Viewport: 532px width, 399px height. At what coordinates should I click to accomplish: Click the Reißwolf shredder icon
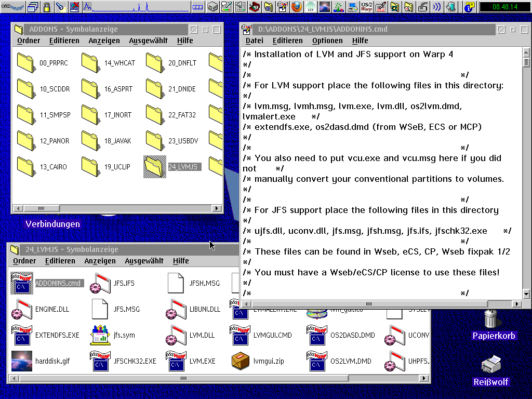tap(490, 365)
